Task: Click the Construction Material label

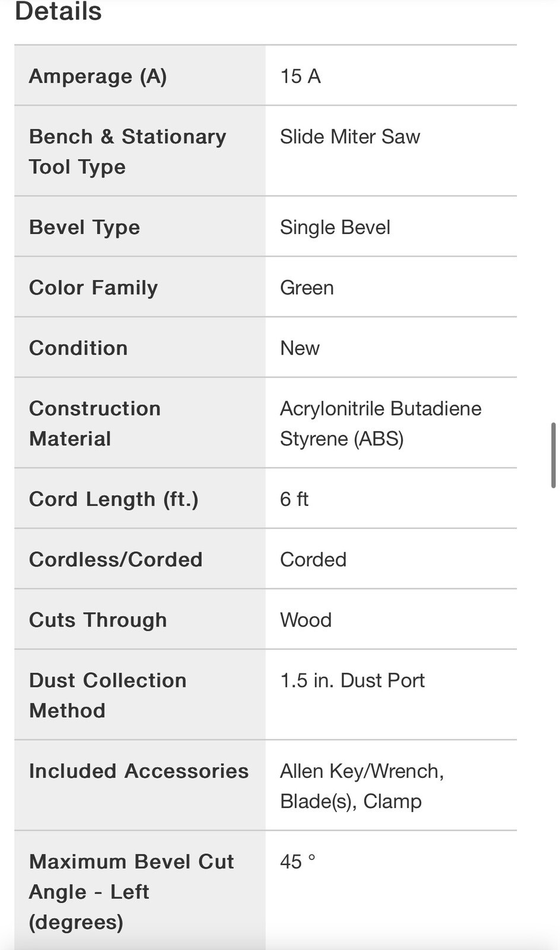Action: 95,423
